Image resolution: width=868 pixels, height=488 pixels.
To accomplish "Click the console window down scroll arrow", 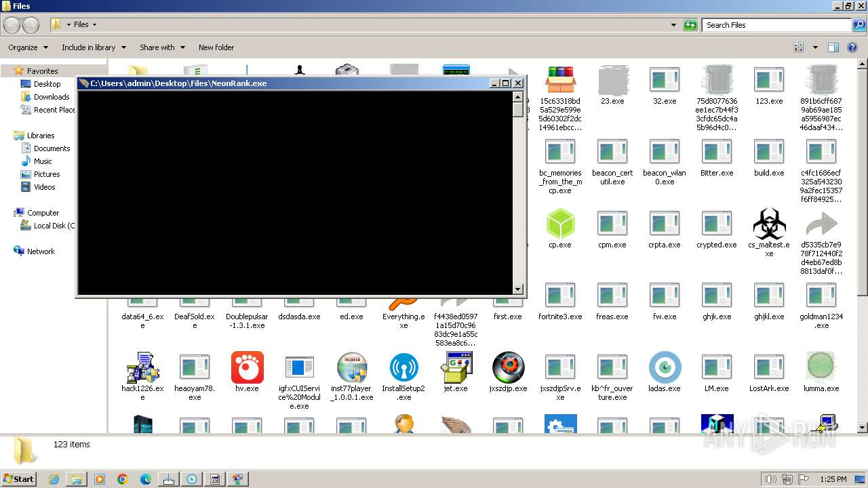I will pos(518,289).
